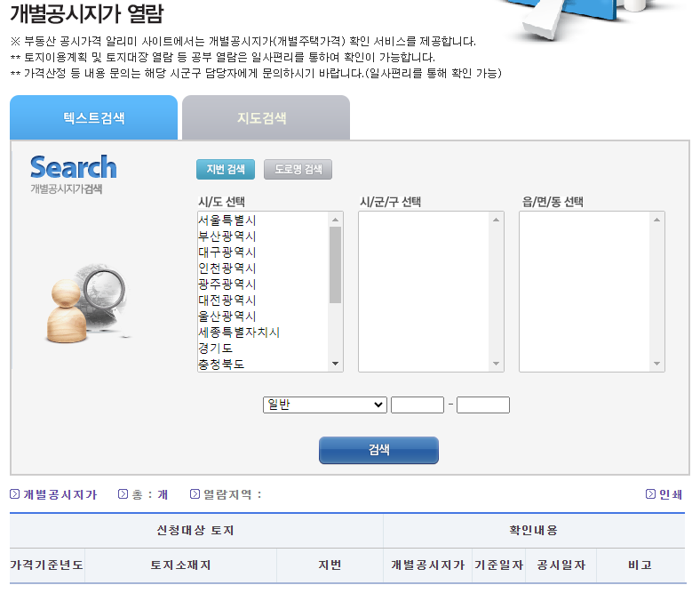Click the 확인내용 group header
This screenshot has height=601, width=700.
[x=534, y=531]
